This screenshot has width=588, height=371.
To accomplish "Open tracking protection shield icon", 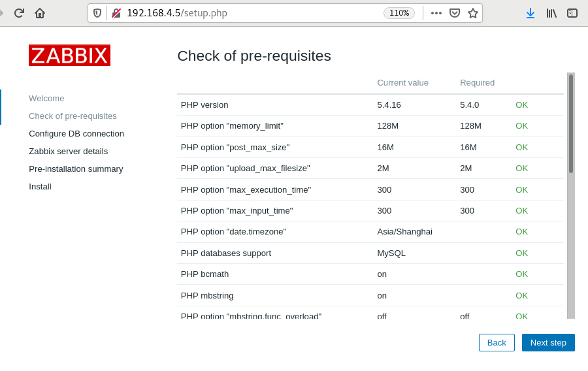I will 97,13.
